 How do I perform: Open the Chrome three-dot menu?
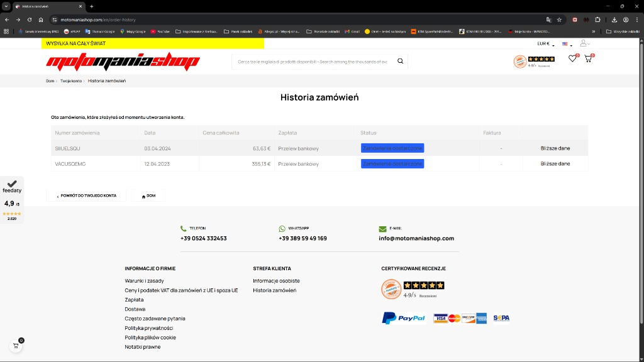click(x=637, y=19)
